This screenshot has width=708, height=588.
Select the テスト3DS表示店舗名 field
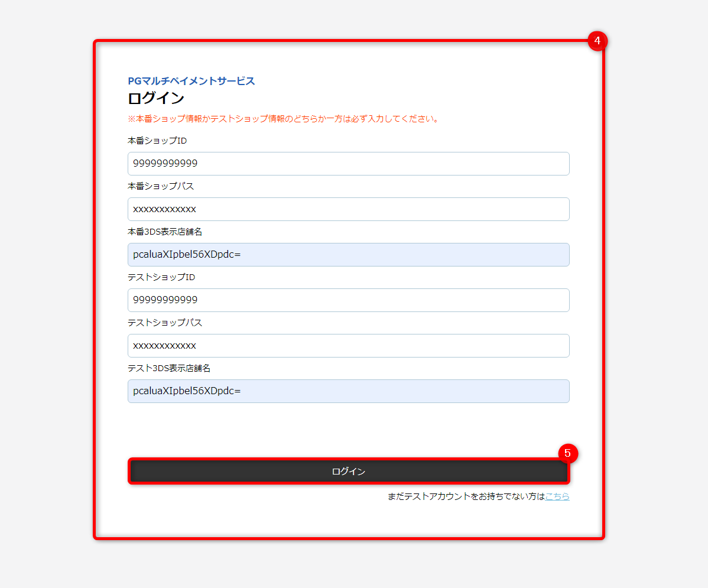click(x=349, y=391)
